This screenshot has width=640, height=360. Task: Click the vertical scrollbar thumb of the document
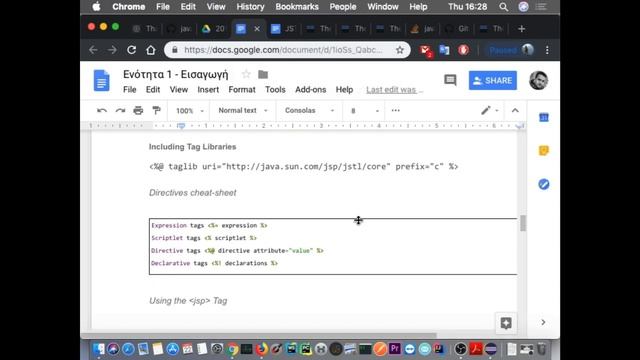(x=523, y=223)
